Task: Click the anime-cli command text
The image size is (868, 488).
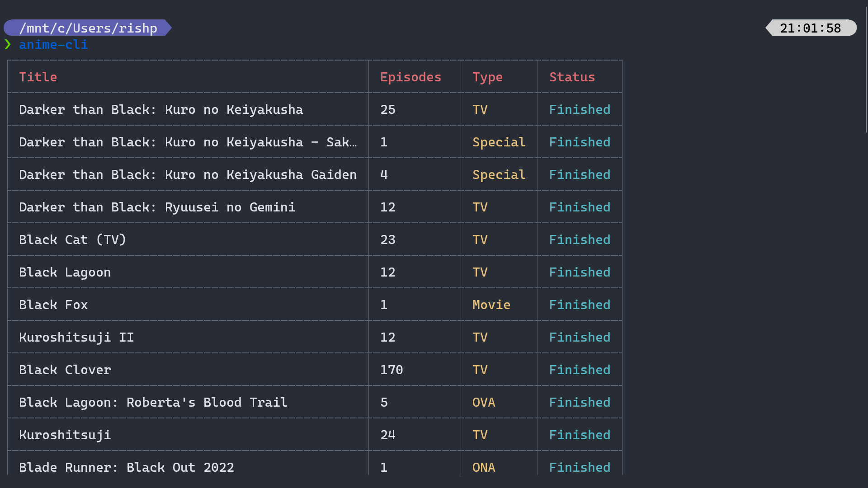Action: point(53,44)
